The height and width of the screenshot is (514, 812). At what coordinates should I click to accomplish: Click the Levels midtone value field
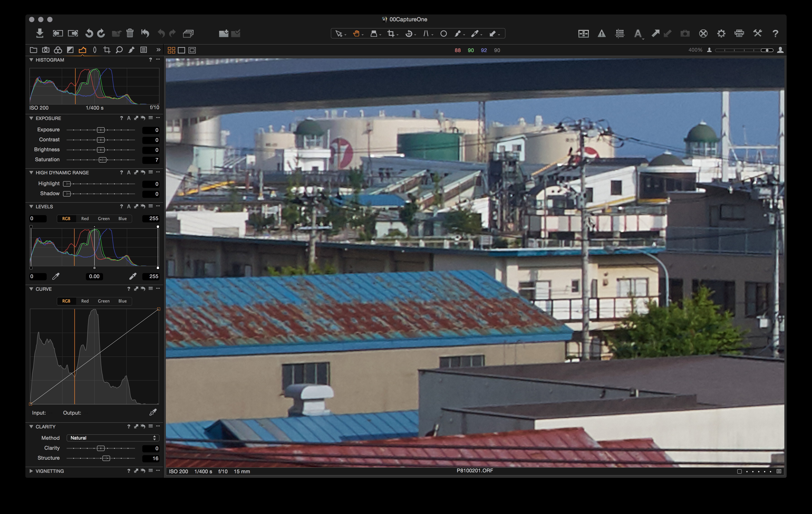point(94,276)
